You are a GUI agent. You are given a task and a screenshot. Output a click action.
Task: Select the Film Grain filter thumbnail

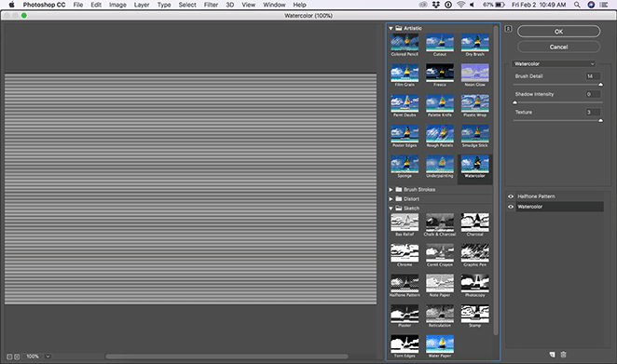404,73
